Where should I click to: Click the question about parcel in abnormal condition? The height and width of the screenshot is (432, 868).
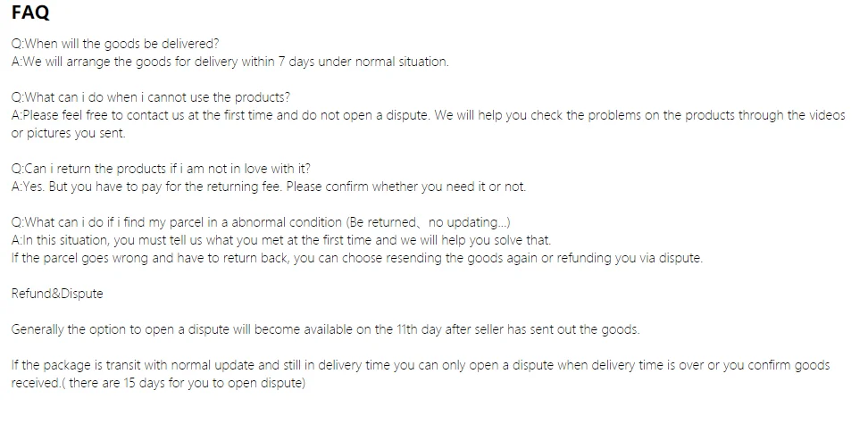point(261,222)
